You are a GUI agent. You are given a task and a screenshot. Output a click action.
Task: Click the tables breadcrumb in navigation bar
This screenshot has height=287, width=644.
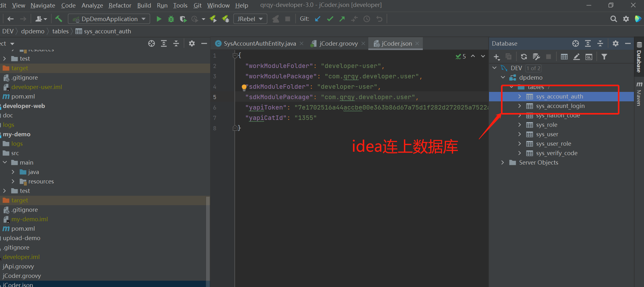[x=60, y=31]
